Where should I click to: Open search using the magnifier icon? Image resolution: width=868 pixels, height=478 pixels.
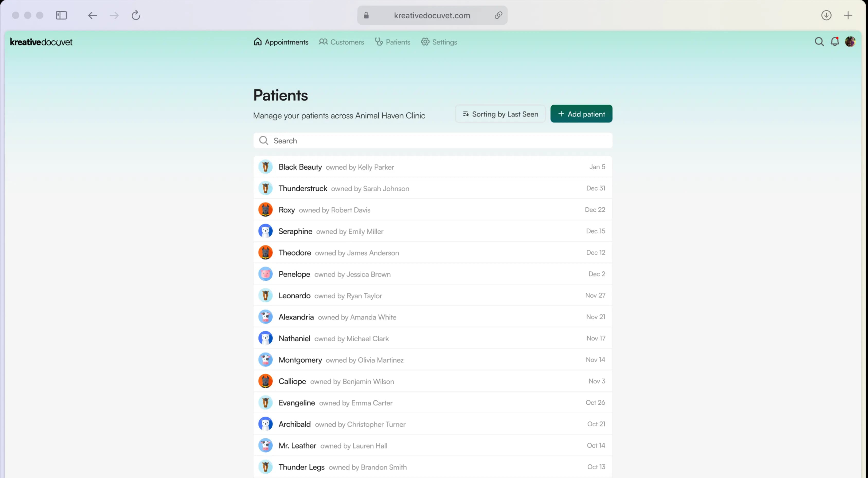819,41
